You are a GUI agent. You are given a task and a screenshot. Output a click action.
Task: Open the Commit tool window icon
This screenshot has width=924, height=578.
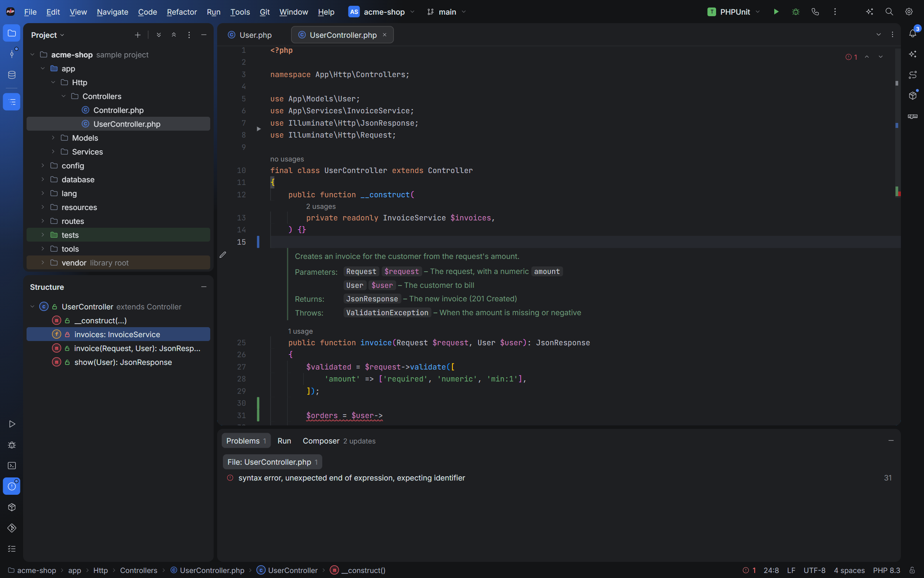pyautogui.click(x=12, y=54)
